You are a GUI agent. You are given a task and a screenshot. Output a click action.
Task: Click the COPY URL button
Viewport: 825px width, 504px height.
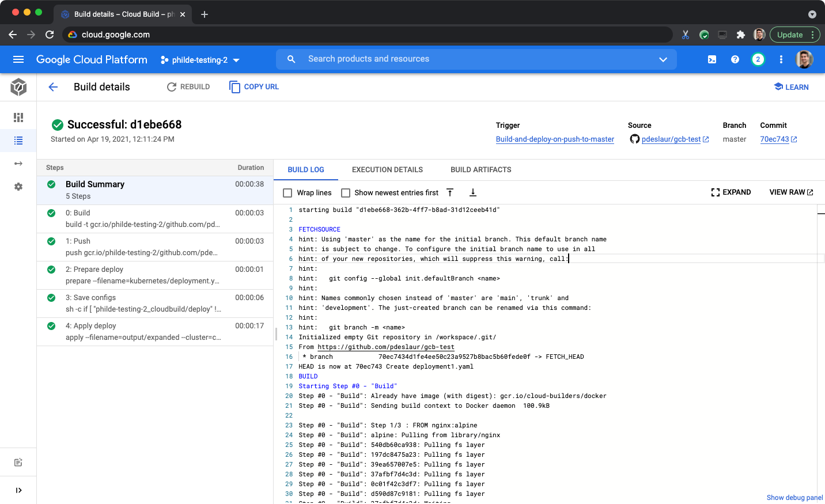pos(254,87)
